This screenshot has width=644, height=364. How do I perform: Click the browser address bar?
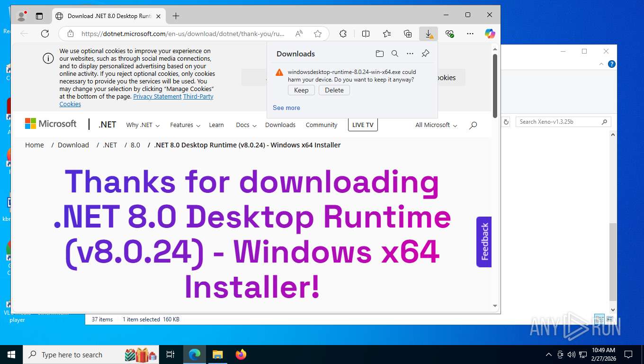pyautogui.click(x=182, y=34)
